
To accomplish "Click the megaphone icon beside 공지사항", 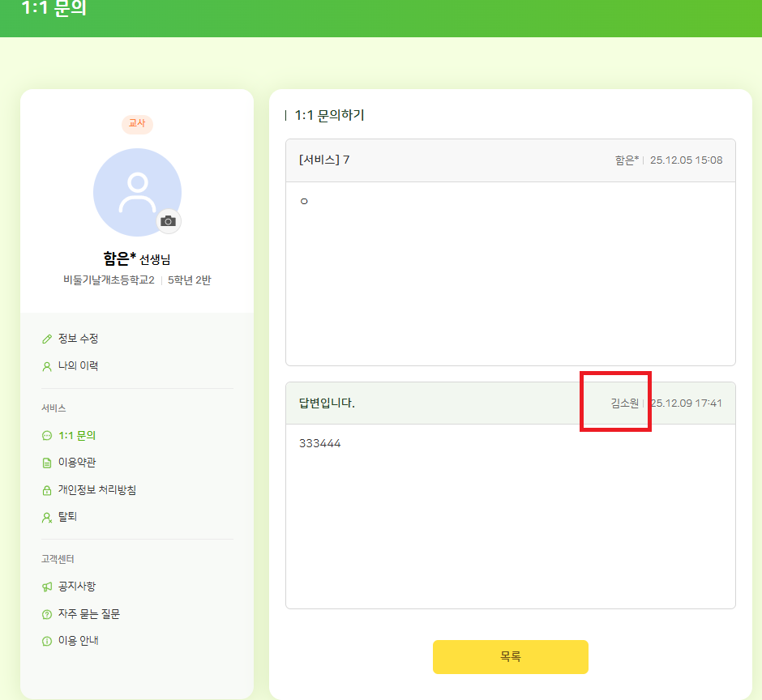I will pos(46,587).
